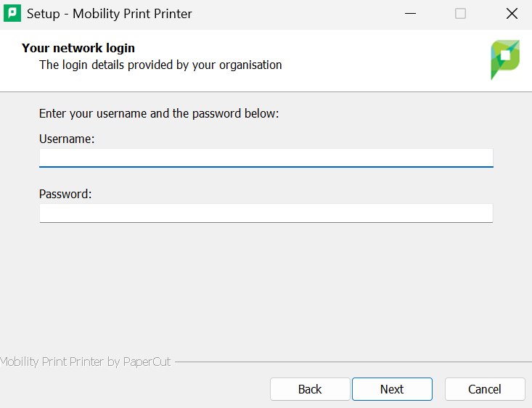The width and height of the screenshot is (532, 408).
Task: Click into the Password field
Action: (266, 213)
